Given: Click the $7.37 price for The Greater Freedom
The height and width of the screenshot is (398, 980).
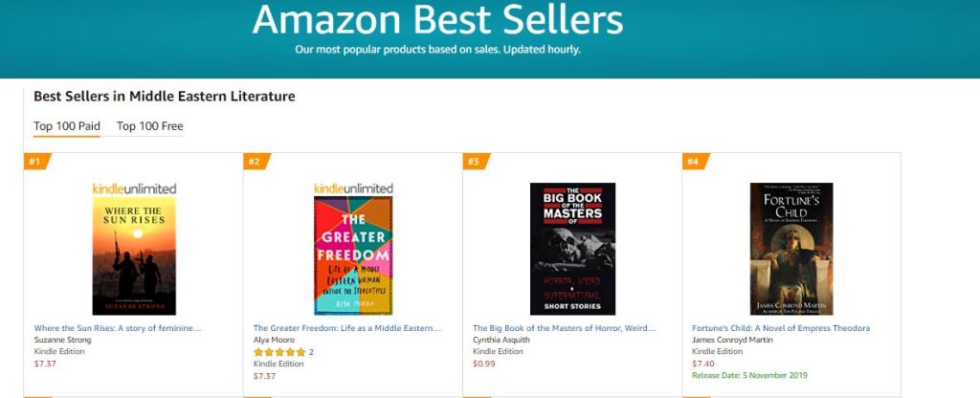Looking at the screenshot, I should [265, 376].
